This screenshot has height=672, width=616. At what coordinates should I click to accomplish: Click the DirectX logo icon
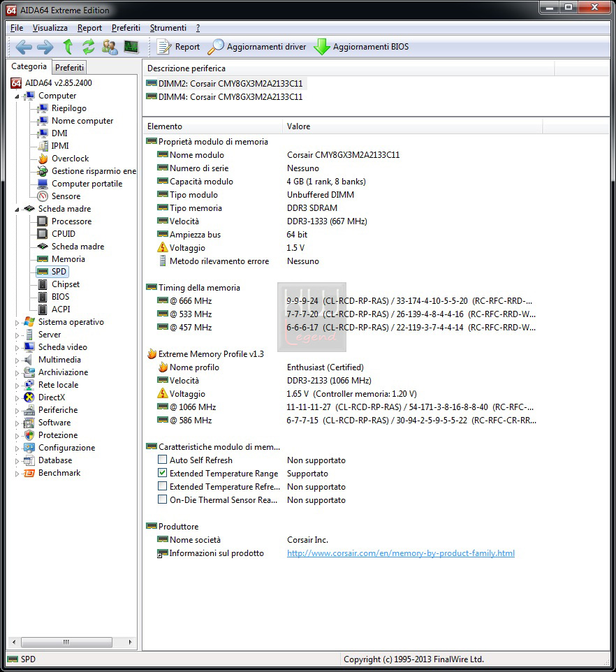point(29,397)
